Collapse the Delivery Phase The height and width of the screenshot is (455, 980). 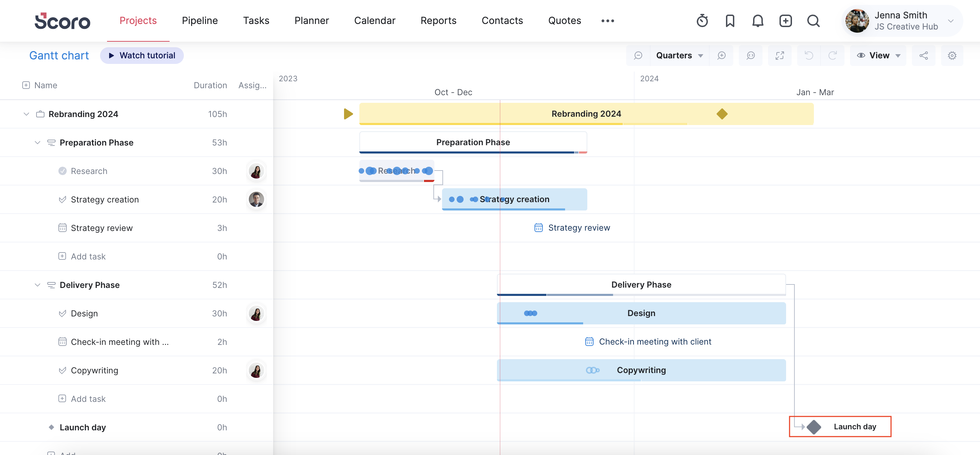(x=37, y=285)
